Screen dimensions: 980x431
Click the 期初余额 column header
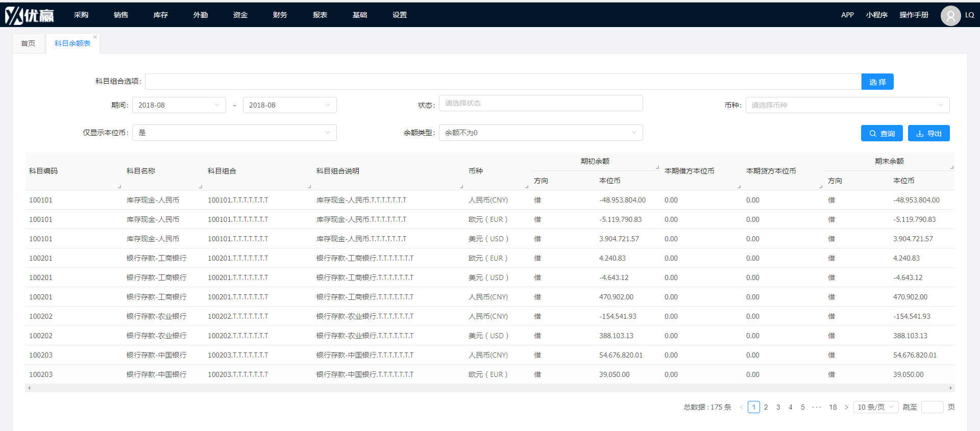595,161
